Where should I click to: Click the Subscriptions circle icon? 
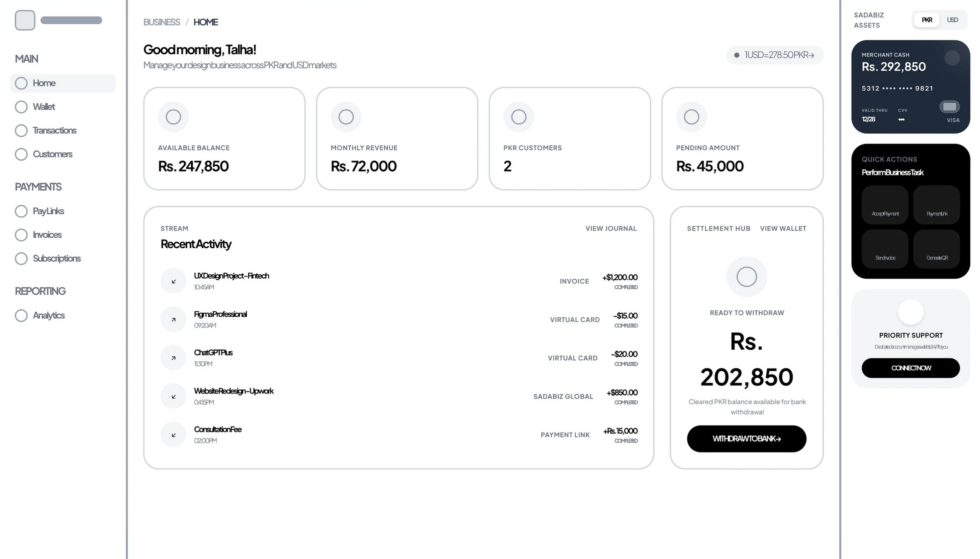point(21,259)
